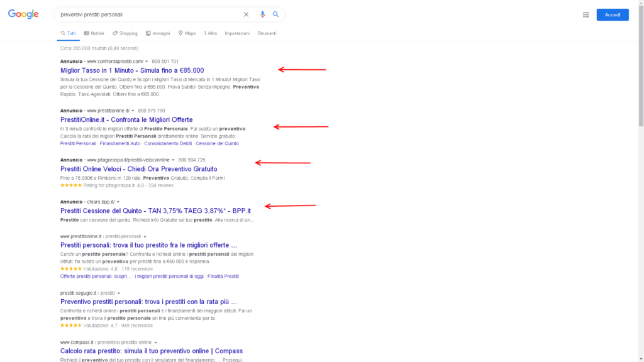Open 'Prestiti personali: trova il tuo prestito' result
This screenshot has height=362, width=644.
pyautogui.click(x=148, y=245)
